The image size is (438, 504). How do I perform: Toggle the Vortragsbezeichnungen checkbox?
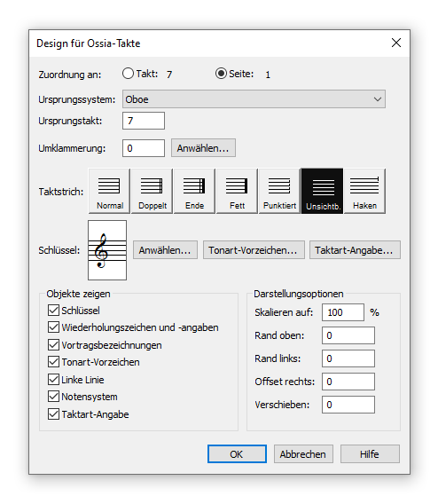click(53, 345)
